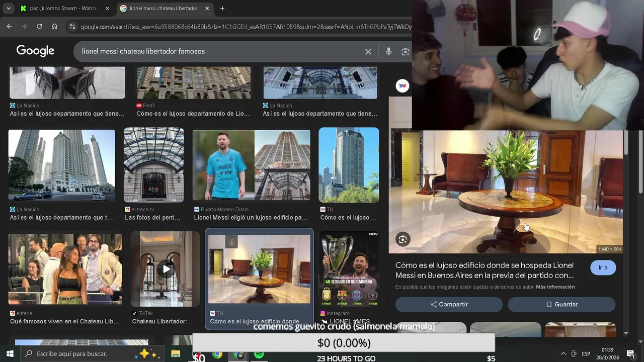Screen dimensions: 644x362
Task: Go to Google home via logo
Action: (x=35, y=51)
